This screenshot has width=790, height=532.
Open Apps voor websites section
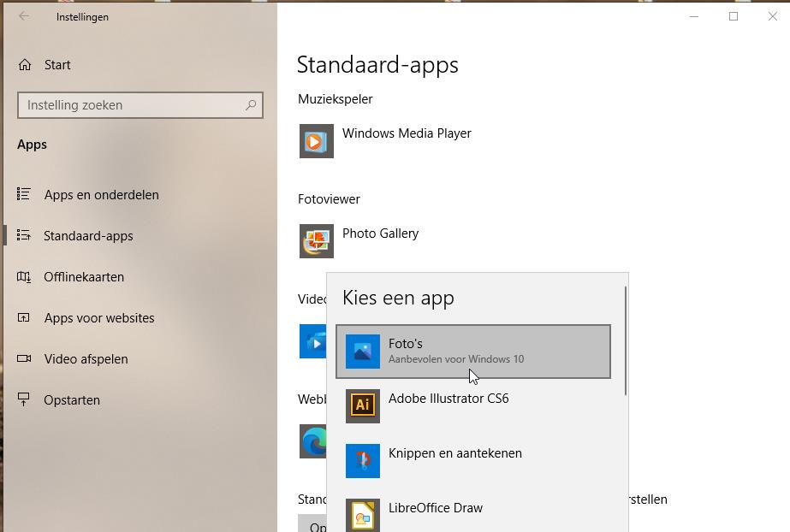pos(99,318)
